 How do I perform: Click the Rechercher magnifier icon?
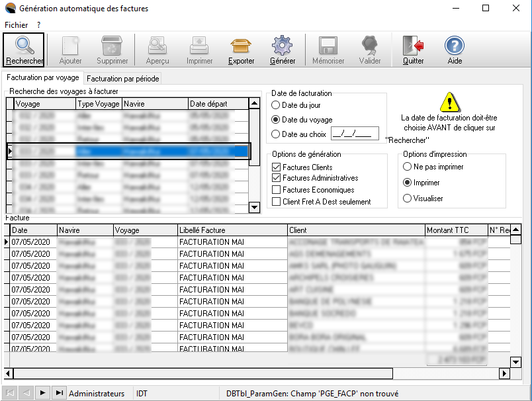24,46
